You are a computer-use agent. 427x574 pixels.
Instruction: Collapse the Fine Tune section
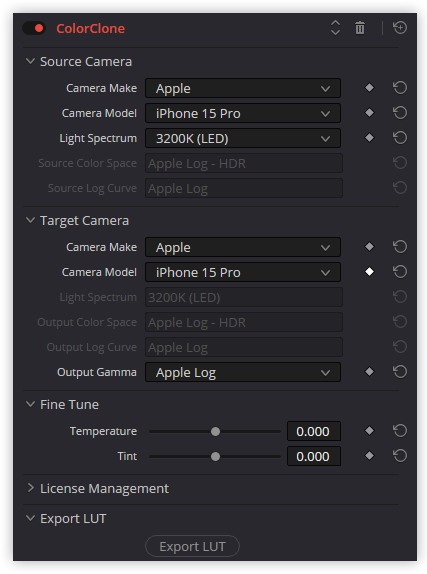(63, 405)
